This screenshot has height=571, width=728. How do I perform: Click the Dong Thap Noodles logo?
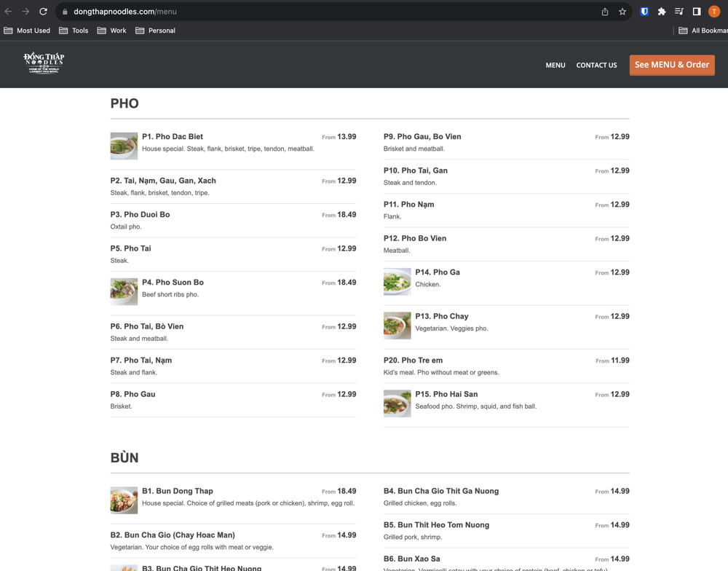coord(44,63)
